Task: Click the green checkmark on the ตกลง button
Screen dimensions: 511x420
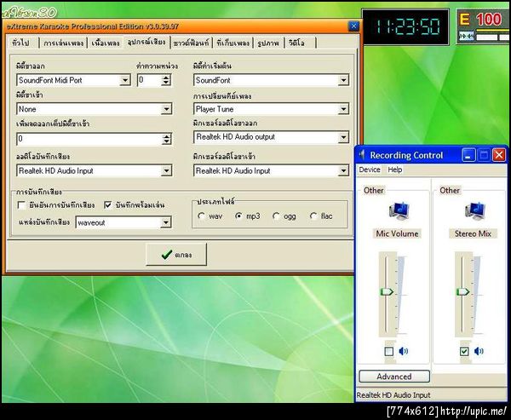Action: click(x=167, y=255)
